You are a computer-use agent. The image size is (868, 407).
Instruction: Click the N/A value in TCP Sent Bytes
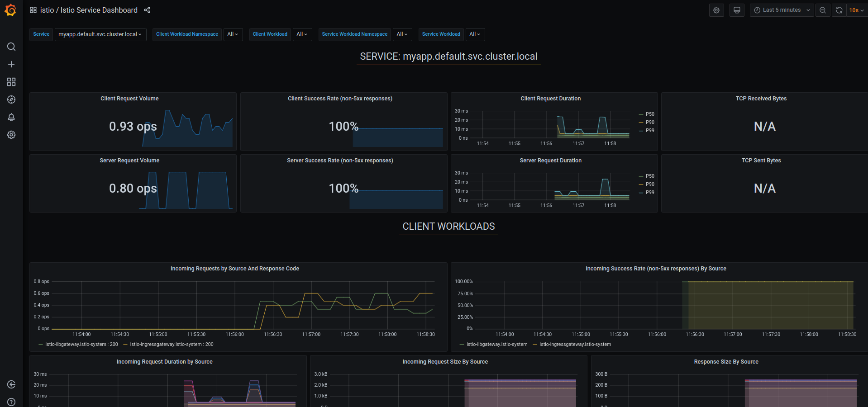point(765,188)
